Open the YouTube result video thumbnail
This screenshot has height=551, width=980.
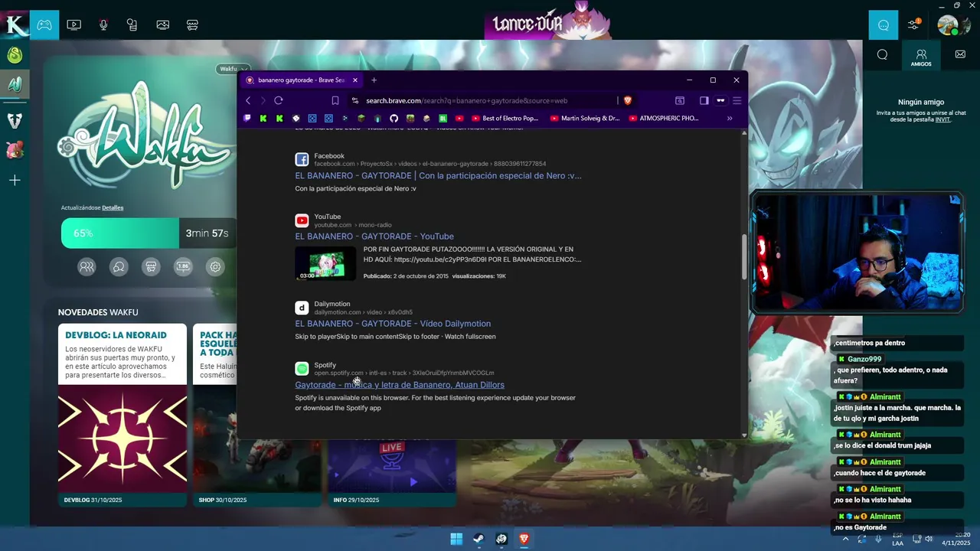[325, 263]
